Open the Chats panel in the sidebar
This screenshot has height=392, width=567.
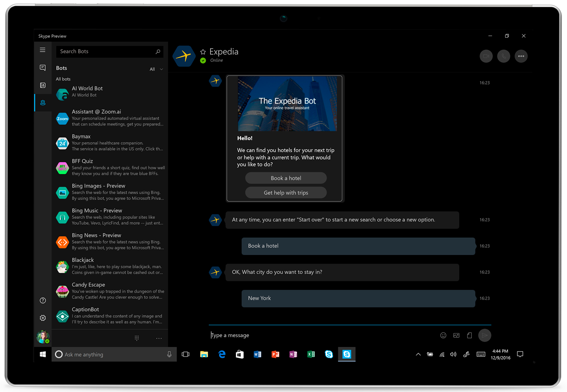click(x=42, y=68)
